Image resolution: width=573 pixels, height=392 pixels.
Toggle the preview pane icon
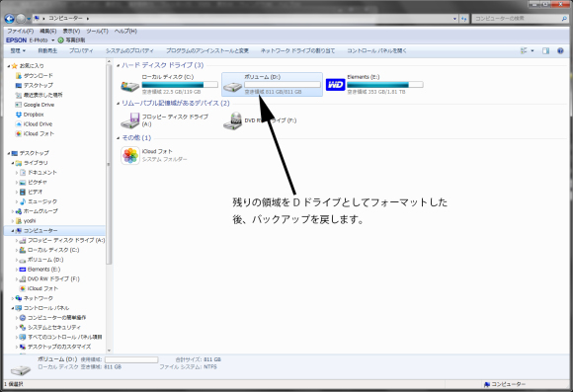pyautogui.click(x=545, y=50)
